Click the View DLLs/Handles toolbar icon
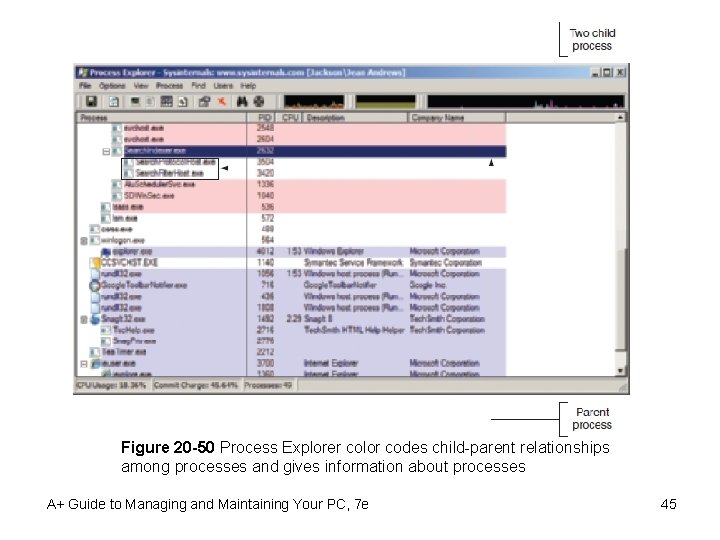 (x=183, y=101)
